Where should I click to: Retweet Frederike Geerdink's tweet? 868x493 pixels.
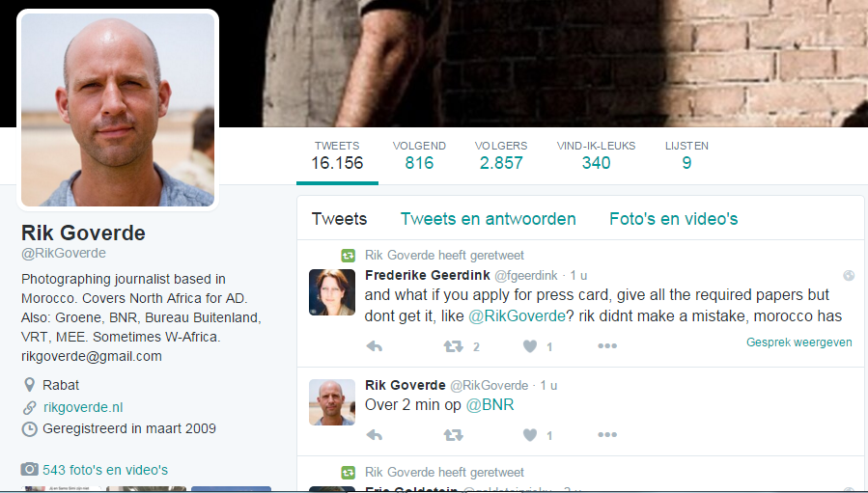point(452,346)
